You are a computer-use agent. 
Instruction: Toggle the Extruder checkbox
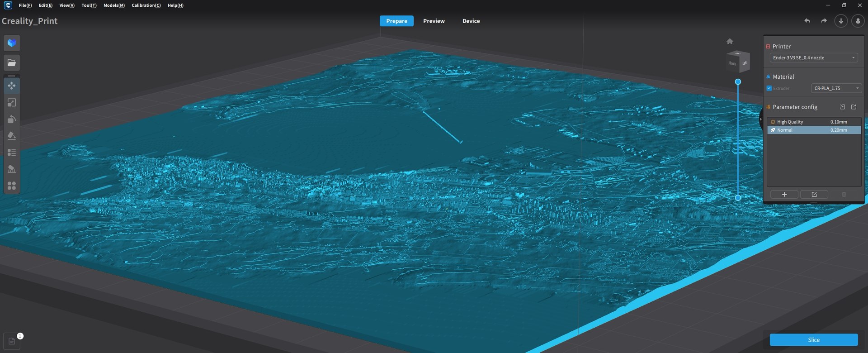coord(769,88)
